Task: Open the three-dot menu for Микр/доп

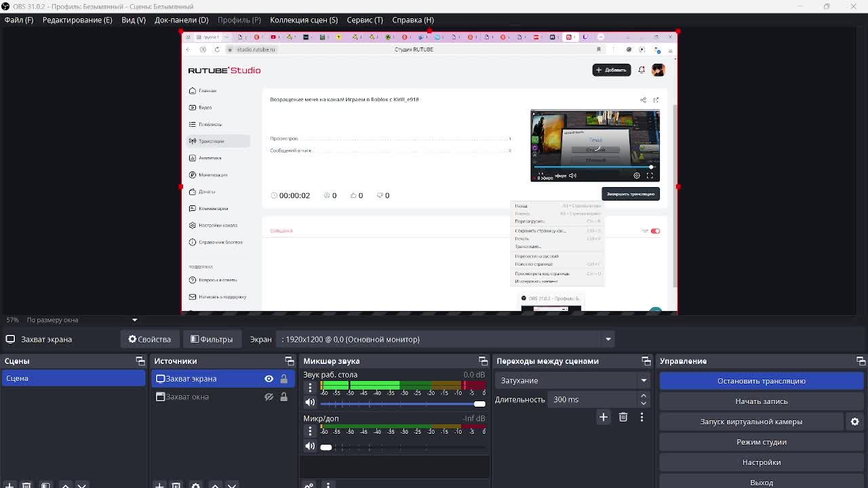Action: coord(310,431)
